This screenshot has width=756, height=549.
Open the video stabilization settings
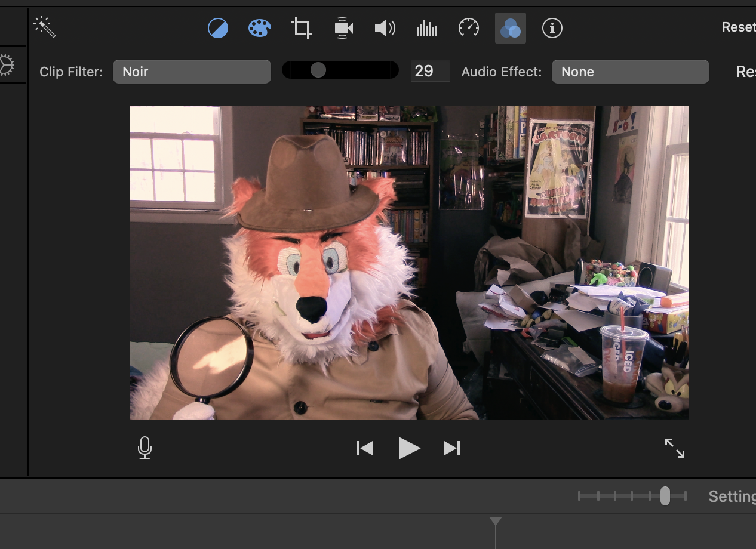pyautogui.click(x=343, y=28)
